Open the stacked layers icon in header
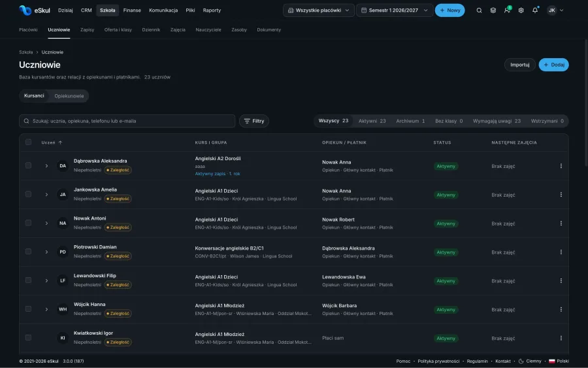The height and width of the screenshot is (368, 588). [x=493, y=10]
